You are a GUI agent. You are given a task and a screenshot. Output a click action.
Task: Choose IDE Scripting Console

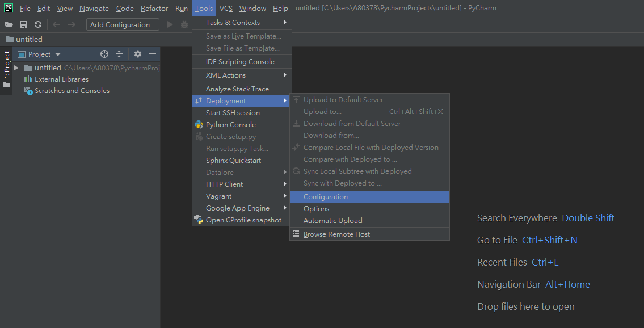(242, 62)
